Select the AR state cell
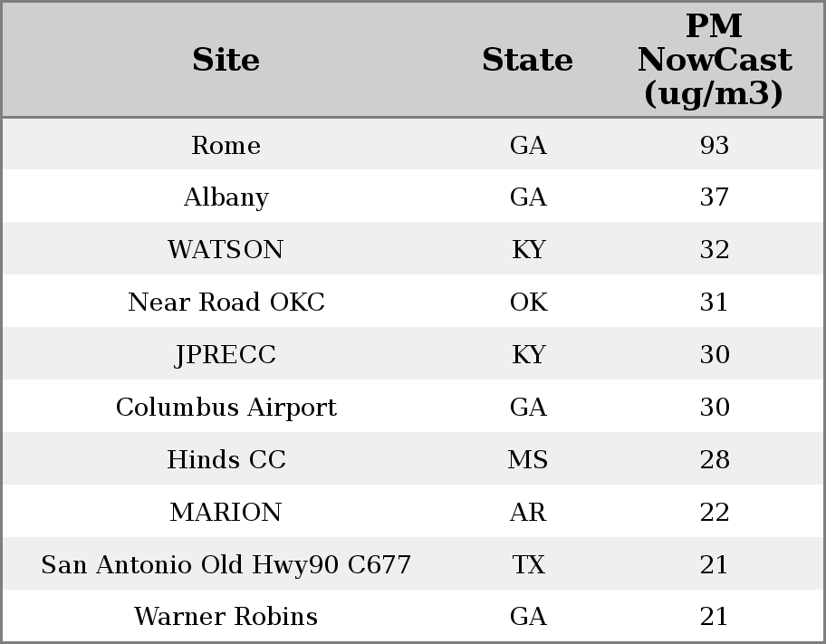826x644 pixels. 528,513
